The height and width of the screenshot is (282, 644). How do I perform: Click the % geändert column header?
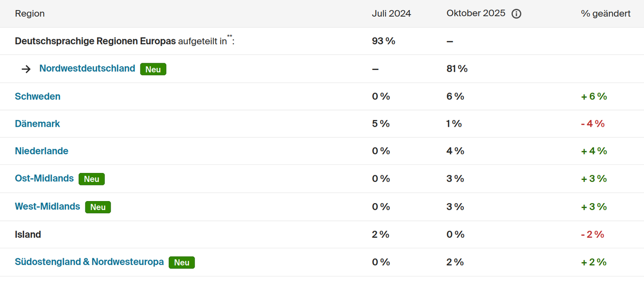pyautogui.click(x=605, y=14)
